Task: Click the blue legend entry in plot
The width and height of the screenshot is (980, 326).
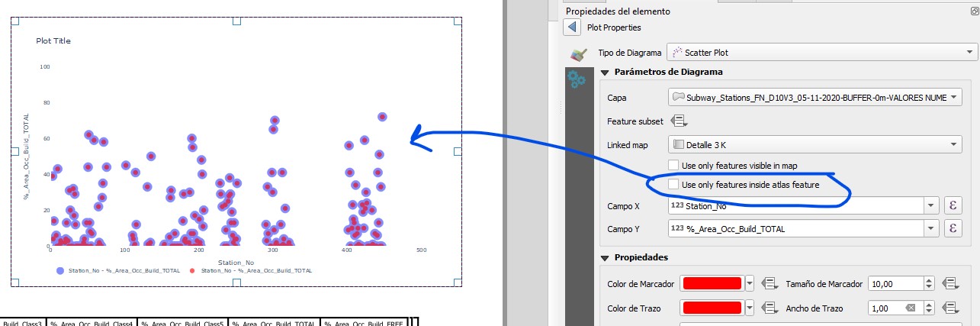Action: click(118, 270)
